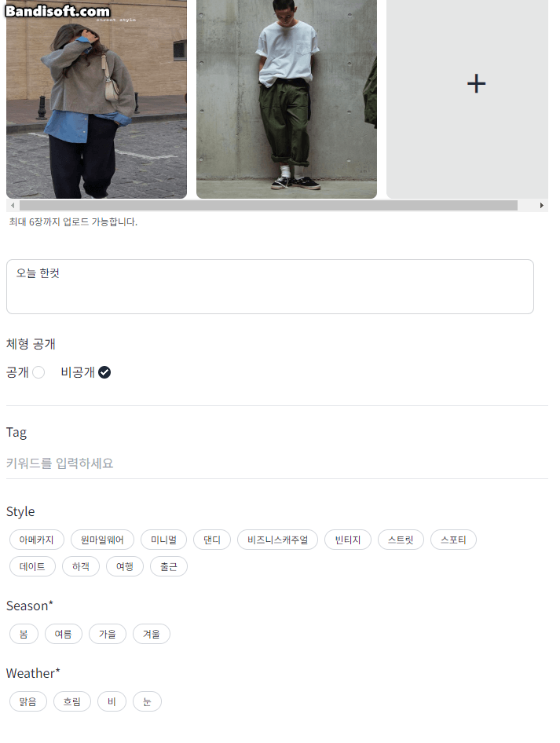This screenshot has height=743, width=560.
Task: Choose 여름 as the season
Action: point(64,634)
